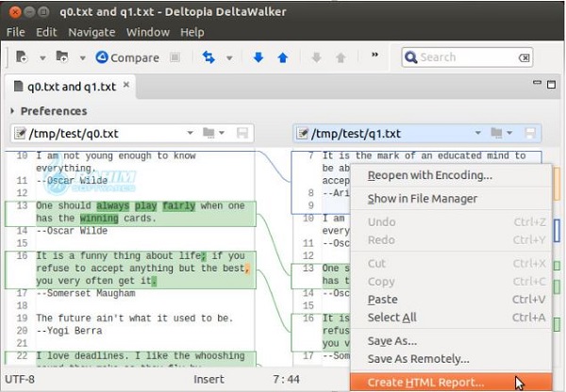Click the grayed down arrow toolbar icon
Viewport: 566px width, 392px height.
(317, 57)
